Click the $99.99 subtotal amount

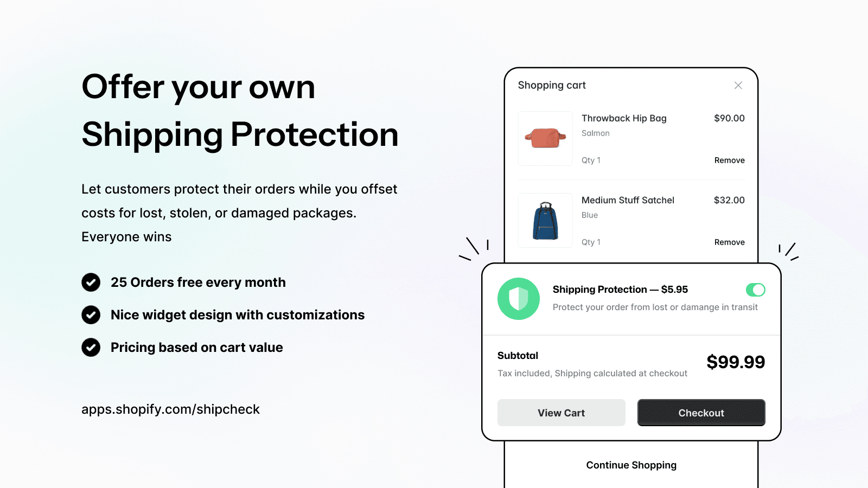coord(735,362)
